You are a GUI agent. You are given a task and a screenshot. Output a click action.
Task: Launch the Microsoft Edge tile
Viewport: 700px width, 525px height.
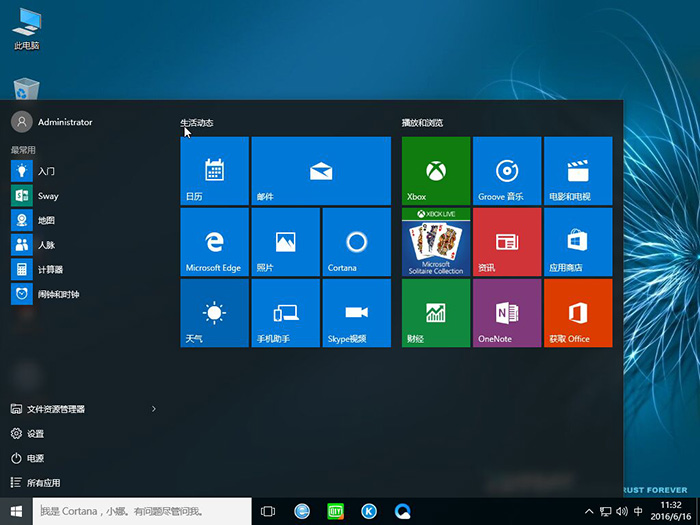coord(214,242)
